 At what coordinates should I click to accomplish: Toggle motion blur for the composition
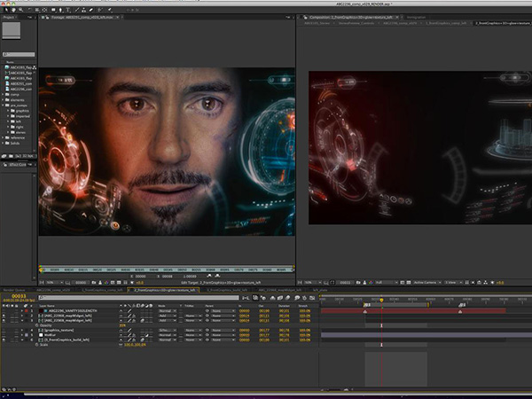(x=287, y=298)
